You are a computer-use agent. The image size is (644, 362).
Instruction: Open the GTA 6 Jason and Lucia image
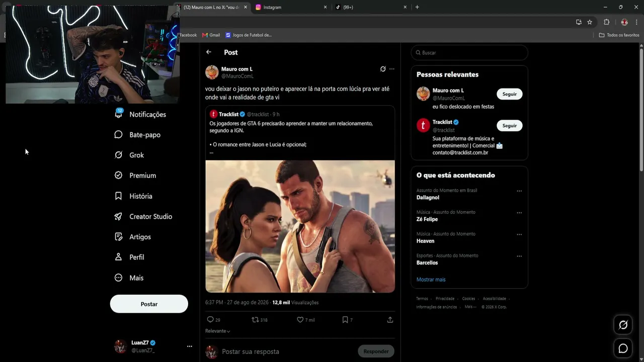point(300,226)
